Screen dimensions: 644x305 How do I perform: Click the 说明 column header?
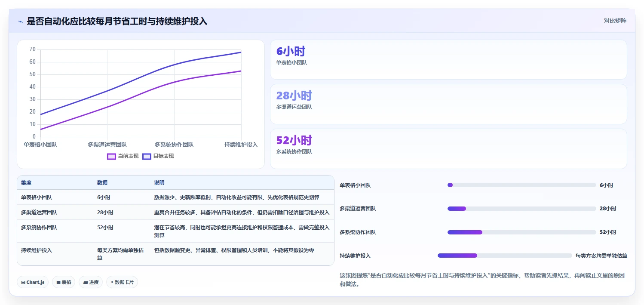pos(159,183)
